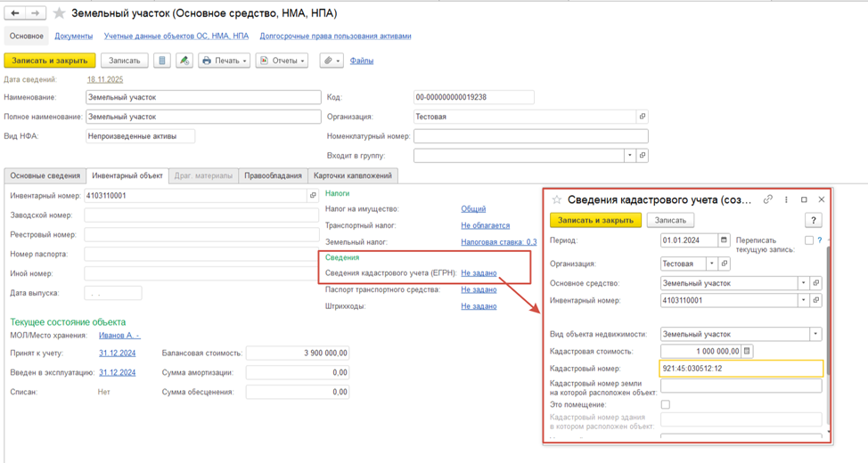Open Налог на имущество Общий link
868x463 pixels.
click(x=473, y=208)
